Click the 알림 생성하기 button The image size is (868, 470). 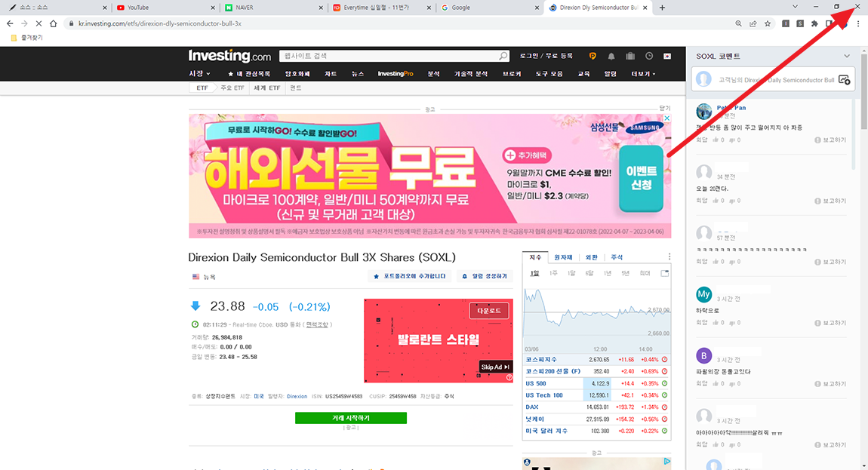point(485,276)
